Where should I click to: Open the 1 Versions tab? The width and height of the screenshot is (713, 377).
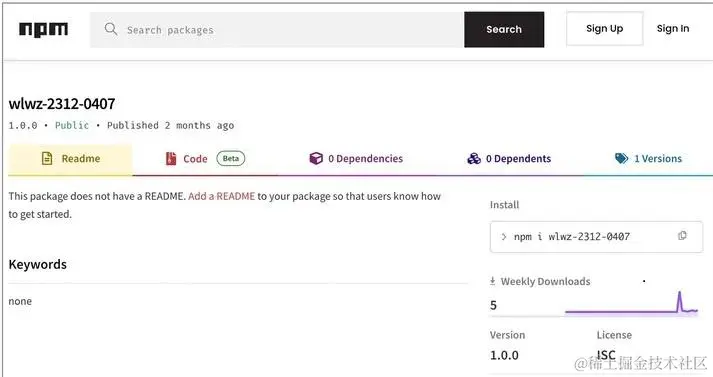point(648,159)
